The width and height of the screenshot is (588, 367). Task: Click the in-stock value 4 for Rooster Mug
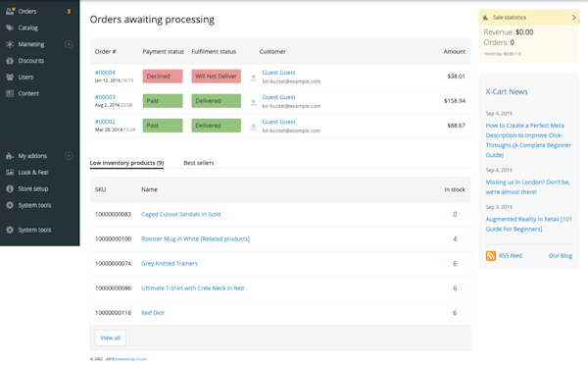pyautogui.click(x=455, y=238)
